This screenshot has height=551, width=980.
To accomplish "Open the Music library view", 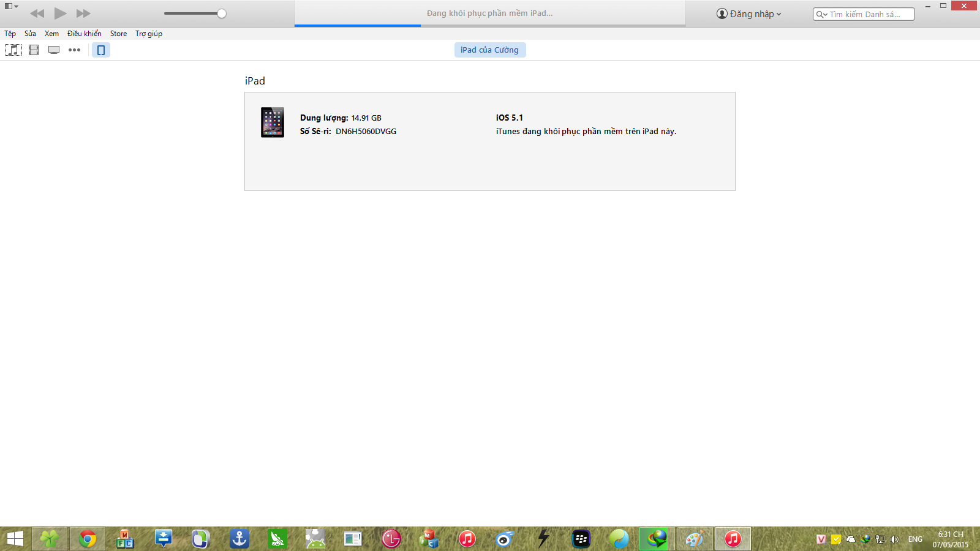I will (13, 50).
